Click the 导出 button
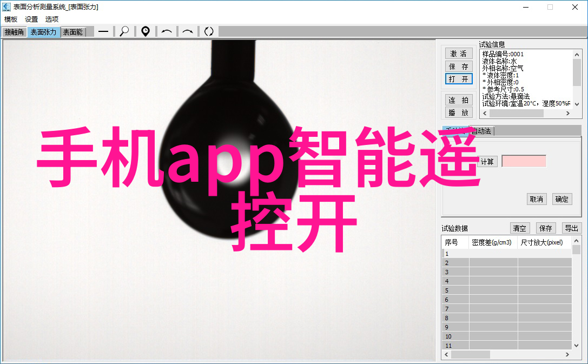The width and height of the screenshot is (588, 364). (x=571, y=228)
